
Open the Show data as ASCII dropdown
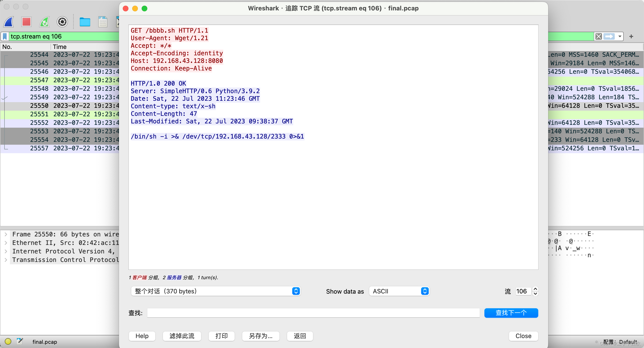click(399, 291)
